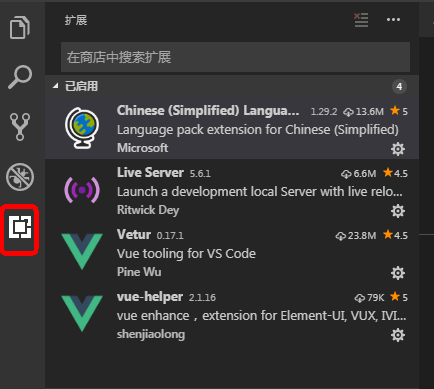
Task: Open gear menu for vue-helper extension
Action: (398, 335)
